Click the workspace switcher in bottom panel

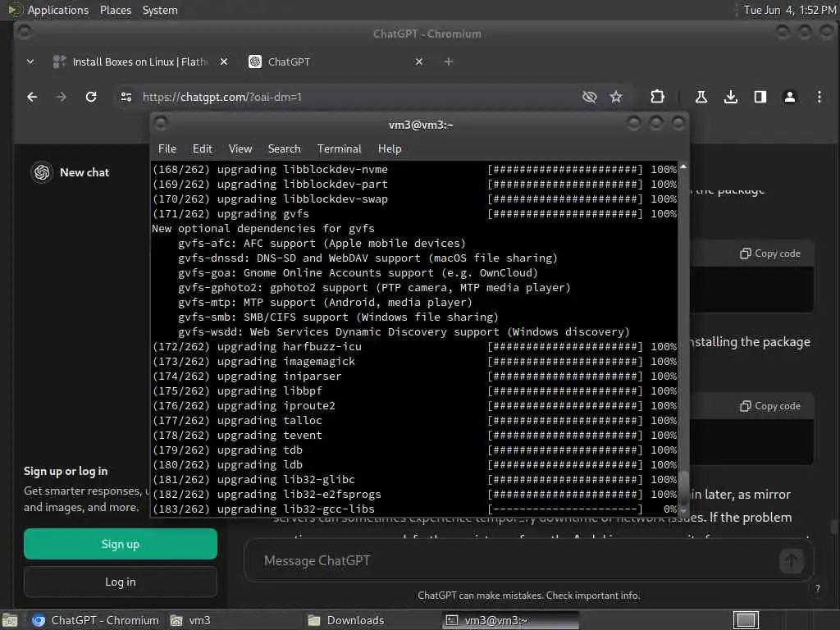(746, 620)
